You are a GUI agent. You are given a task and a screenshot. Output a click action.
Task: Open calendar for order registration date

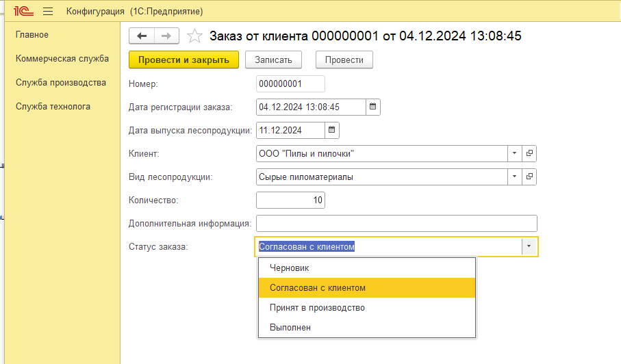coord(373,107)
